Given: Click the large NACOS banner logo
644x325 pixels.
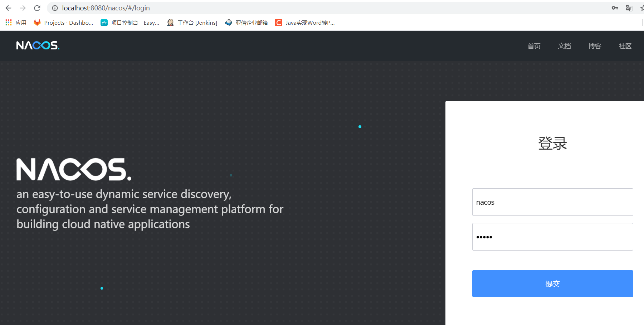Looking at the screenshot, I should 74,169.
